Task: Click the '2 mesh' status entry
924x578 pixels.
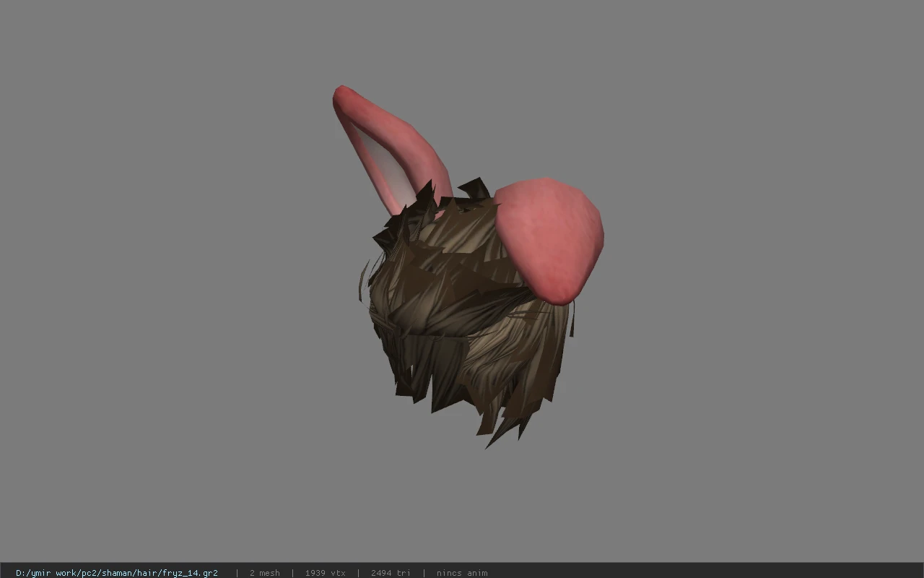Action: pos(264,572)
